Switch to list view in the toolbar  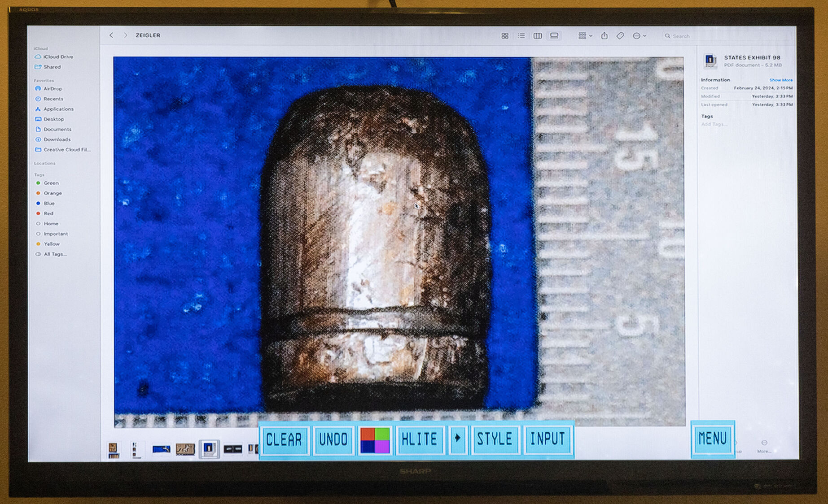(521, 35)
